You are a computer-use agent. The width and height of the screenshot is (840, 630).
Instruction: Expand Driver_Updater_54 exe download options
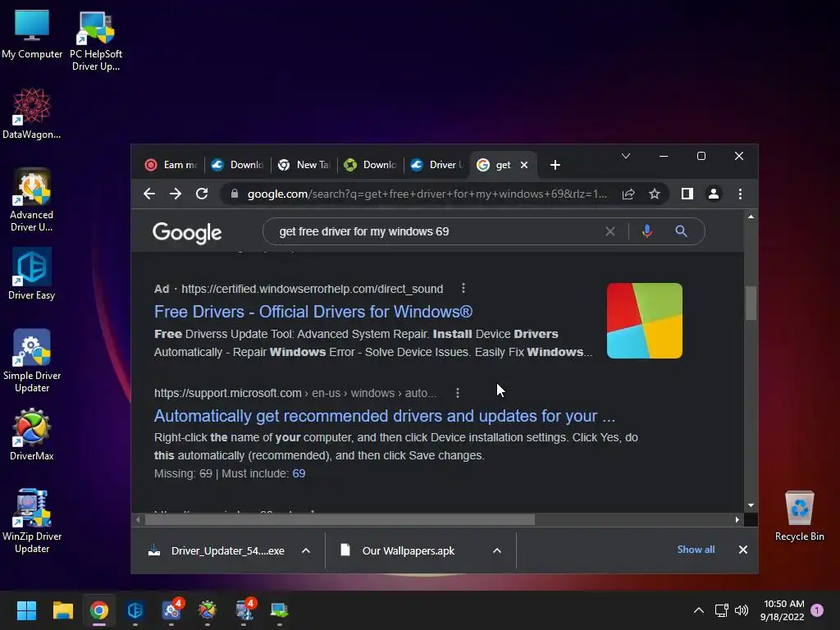(x=306, y=550)
